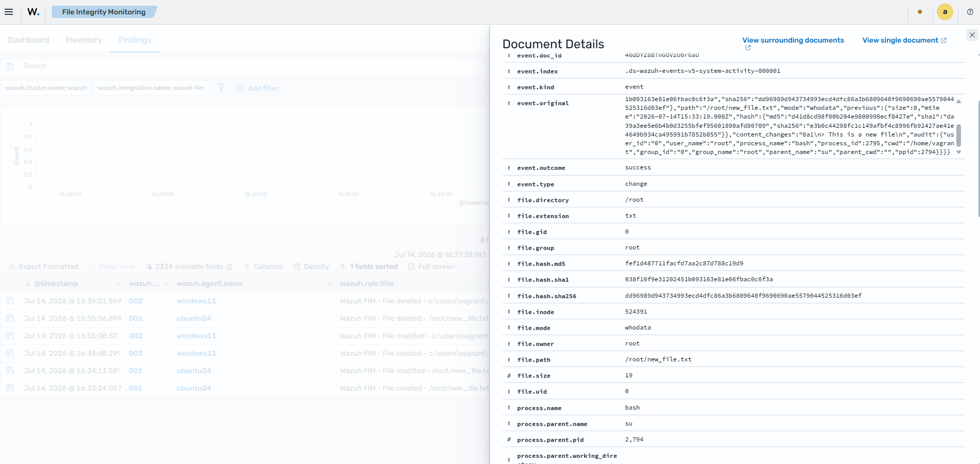Click the Search query input field

pyautogui.click(x=254, y=66)
